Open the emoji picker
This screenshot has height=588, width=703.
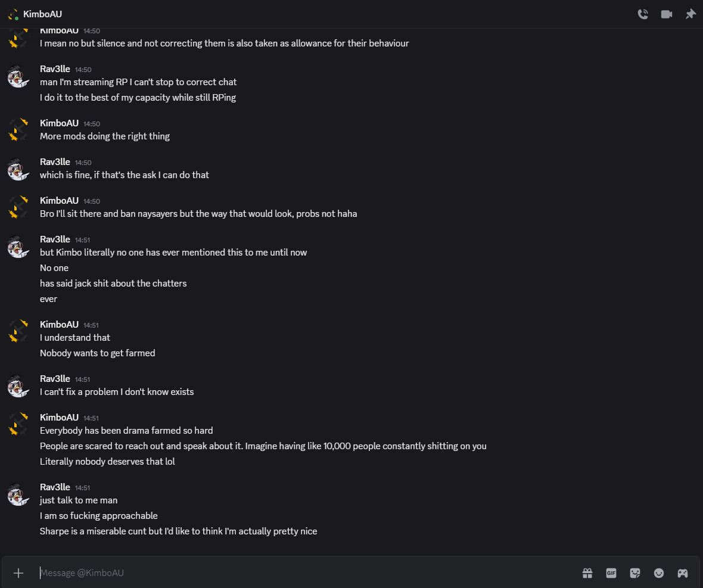click(659, 573)
